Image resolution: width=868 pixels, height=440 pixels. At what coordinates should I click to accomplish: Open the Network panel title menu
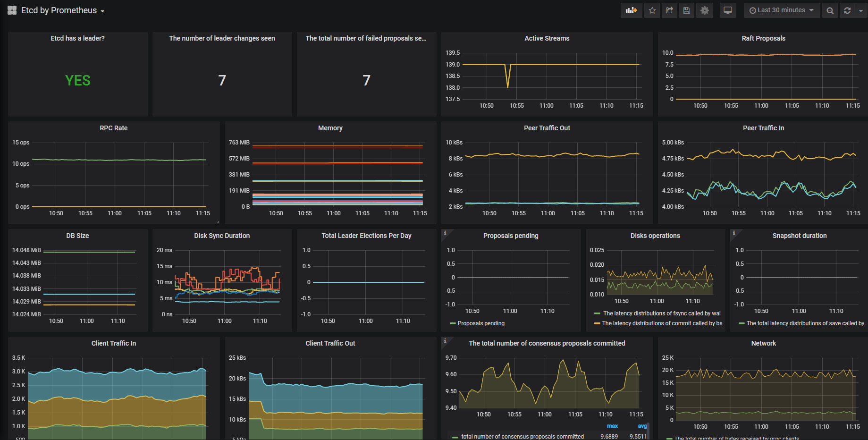click(763, 343)
